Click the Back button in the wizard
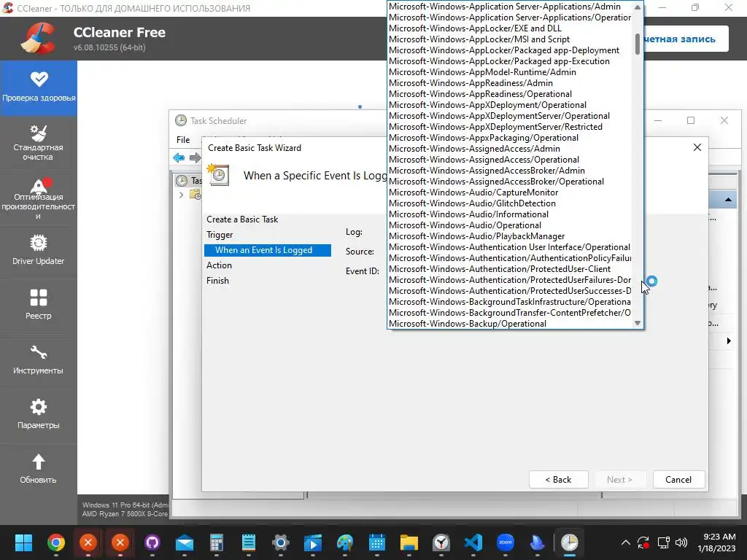 [x=558, y=480]
